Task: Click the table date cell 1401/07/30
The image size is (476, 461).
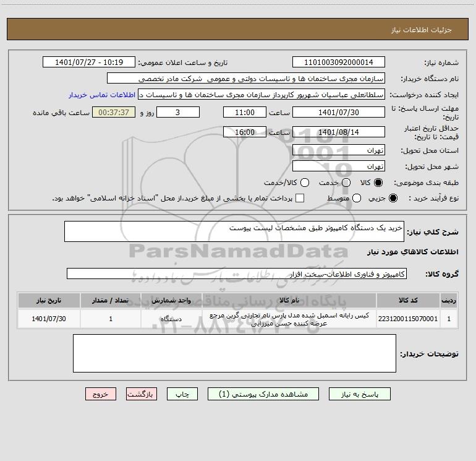Action: click(49, 319)
